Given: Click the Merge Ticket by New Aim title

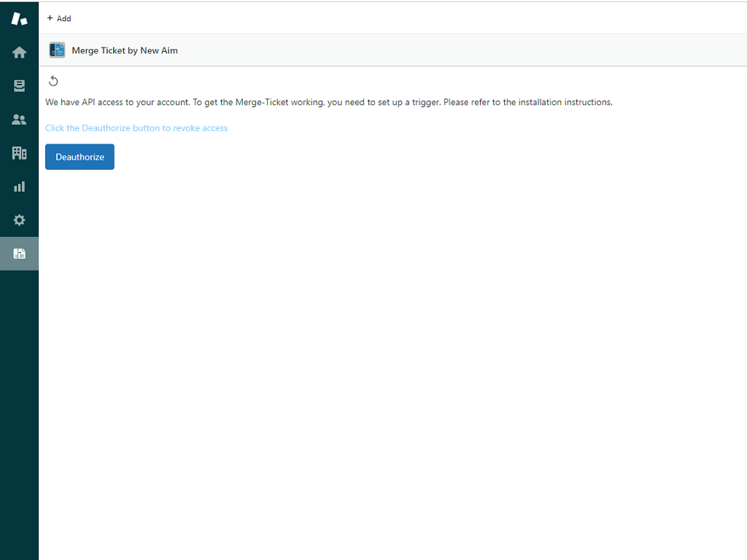Looking at the screenshot, I should coord(125,51).
